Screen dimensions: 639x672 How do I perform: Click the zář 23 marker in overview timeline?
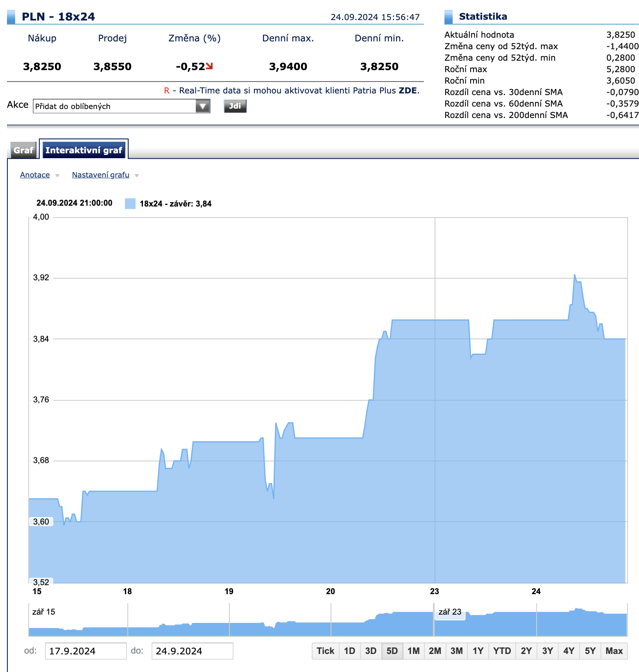(x=450, y=612)
